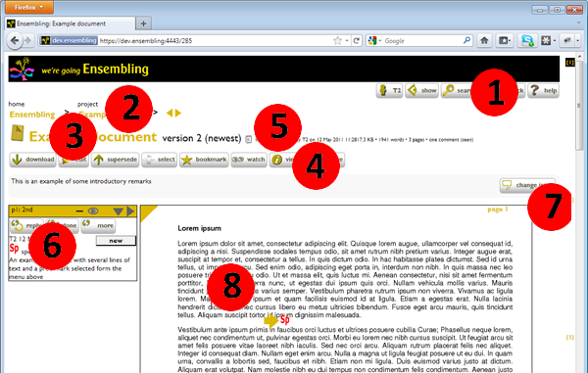
Task: Go to next document with right arrow
Action: [x=178, y=113]
